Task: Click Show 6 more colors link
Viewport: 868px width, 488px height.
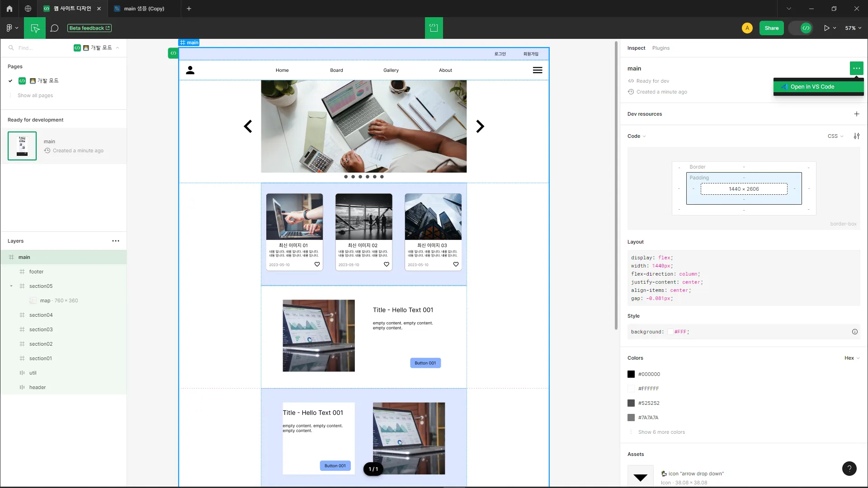Action: click(x=661, y=432)
